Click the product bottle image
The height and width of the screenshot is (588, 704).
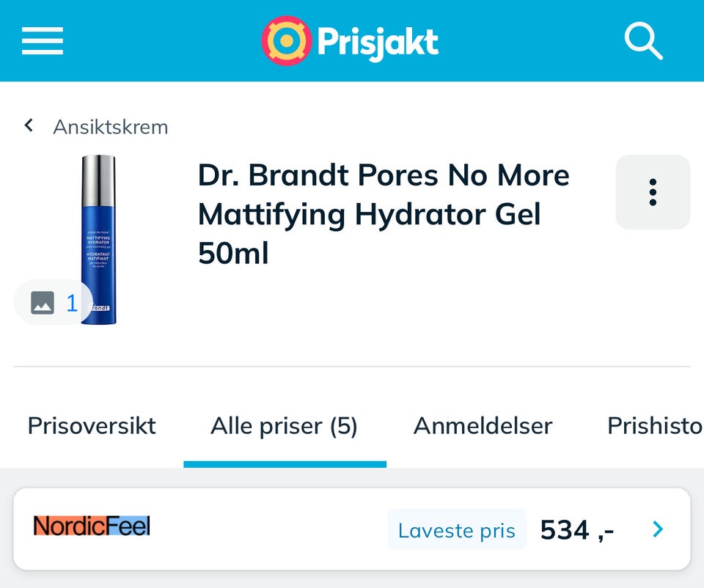tap(99, 240)
